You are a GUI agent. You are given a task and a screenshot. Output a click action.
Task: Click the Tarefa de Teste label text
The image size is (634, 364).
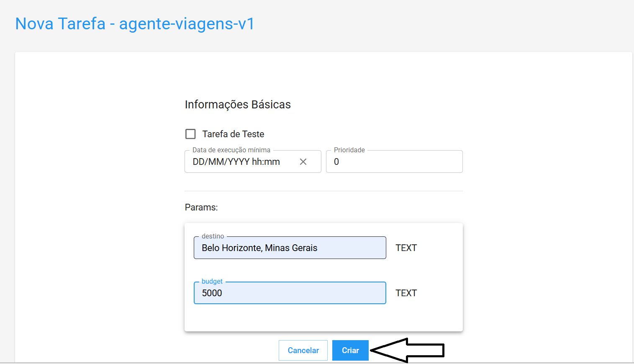coord(233,134)
